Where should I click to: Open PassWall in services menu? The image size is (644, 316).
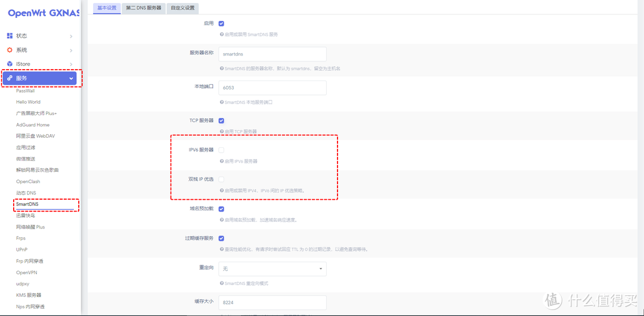26,91
